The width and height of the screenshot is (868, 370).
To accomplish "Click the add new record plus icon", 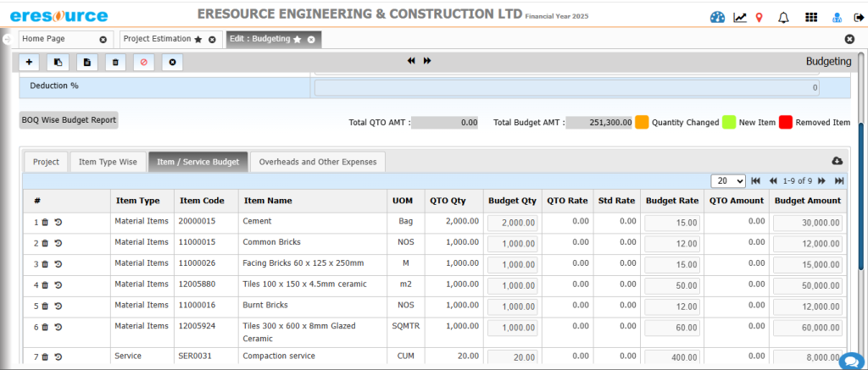I will click(29, 62).
